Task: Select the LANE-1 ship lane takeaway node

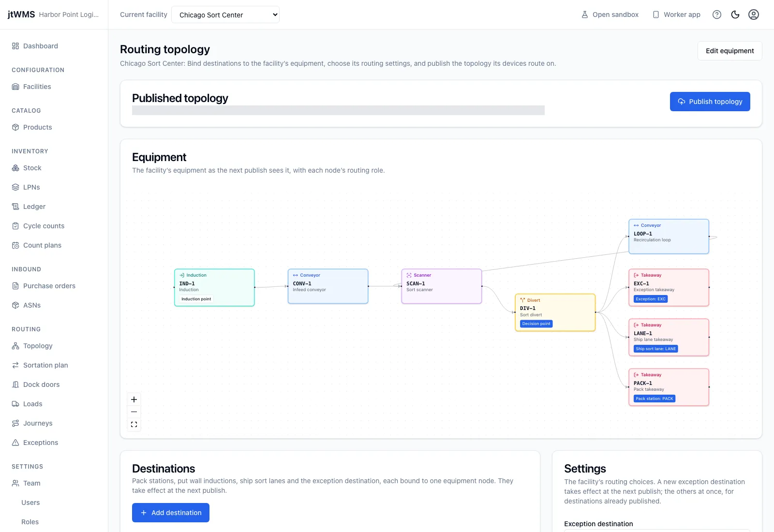Action: 669,337
